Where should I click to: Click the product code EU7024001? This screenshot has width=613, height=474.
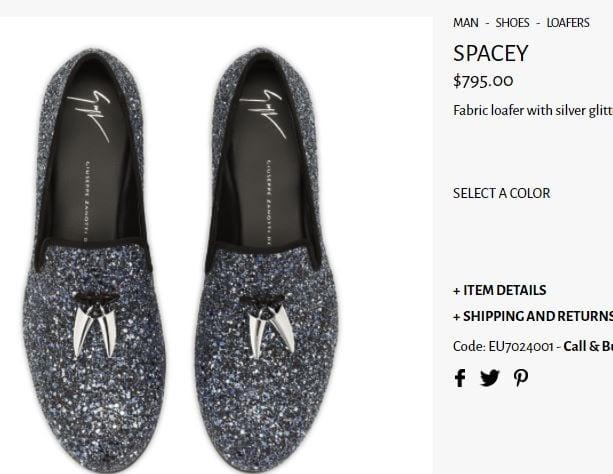point(520,346)
